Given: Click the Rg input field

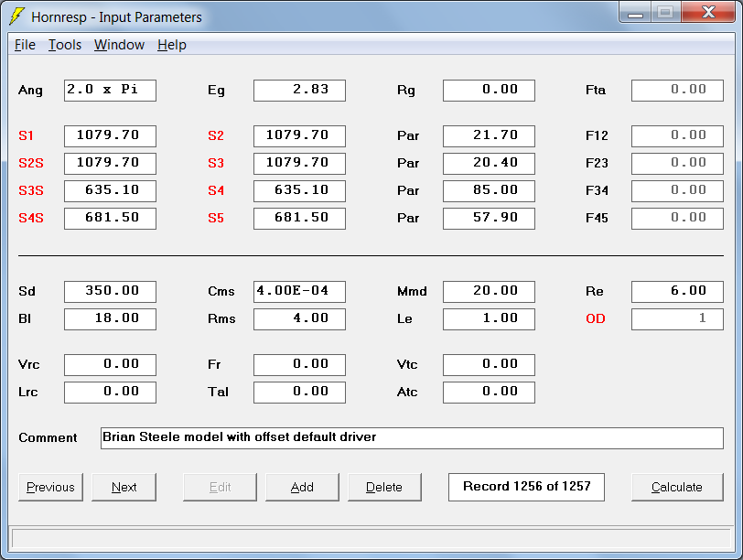Looking at the screenshot, I should [489, 90].
